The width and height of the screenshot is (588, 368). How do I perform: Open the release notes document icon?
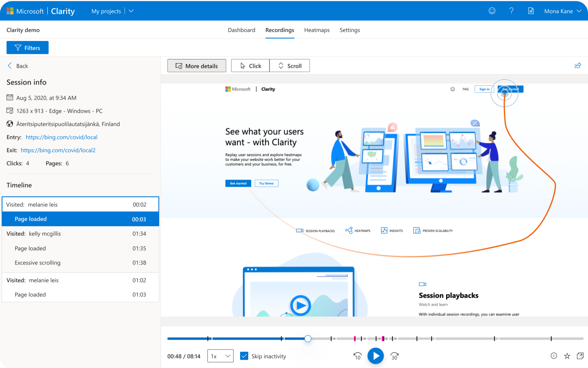coord(531,11)
